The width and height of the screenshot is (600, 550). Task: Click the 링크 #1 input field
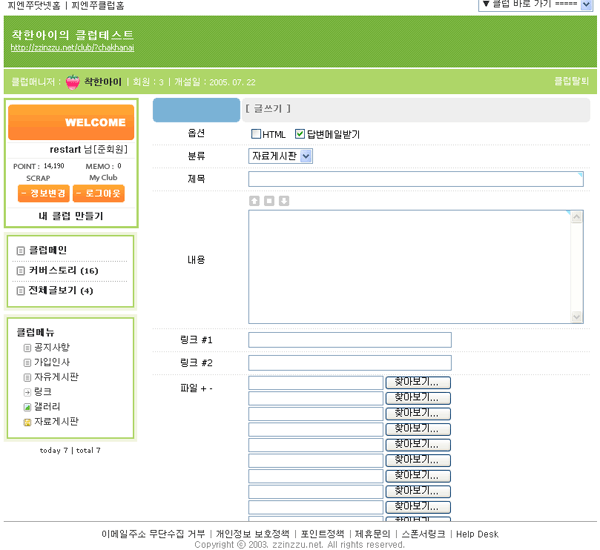pyautogui.click(x=349, y=340)
